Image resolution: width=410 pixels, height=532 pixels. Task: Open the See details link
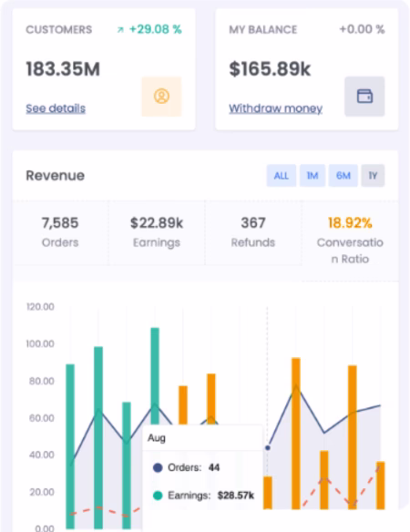[56, 108]
